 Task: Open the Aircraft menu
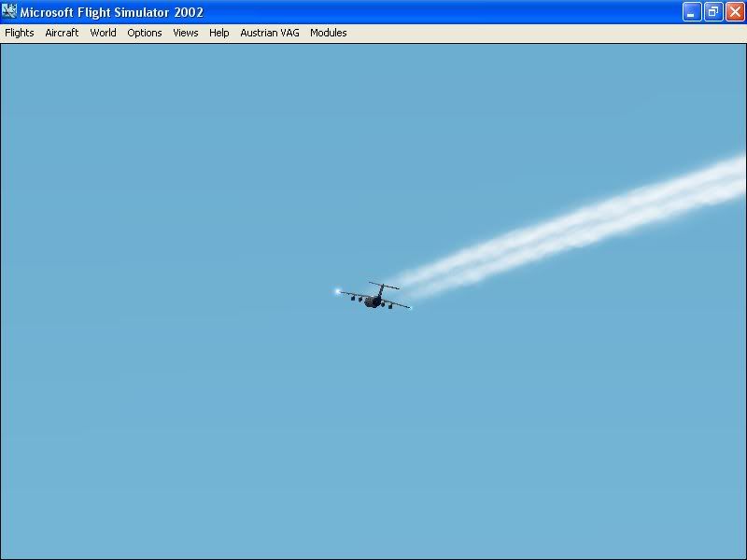(62, 33)
